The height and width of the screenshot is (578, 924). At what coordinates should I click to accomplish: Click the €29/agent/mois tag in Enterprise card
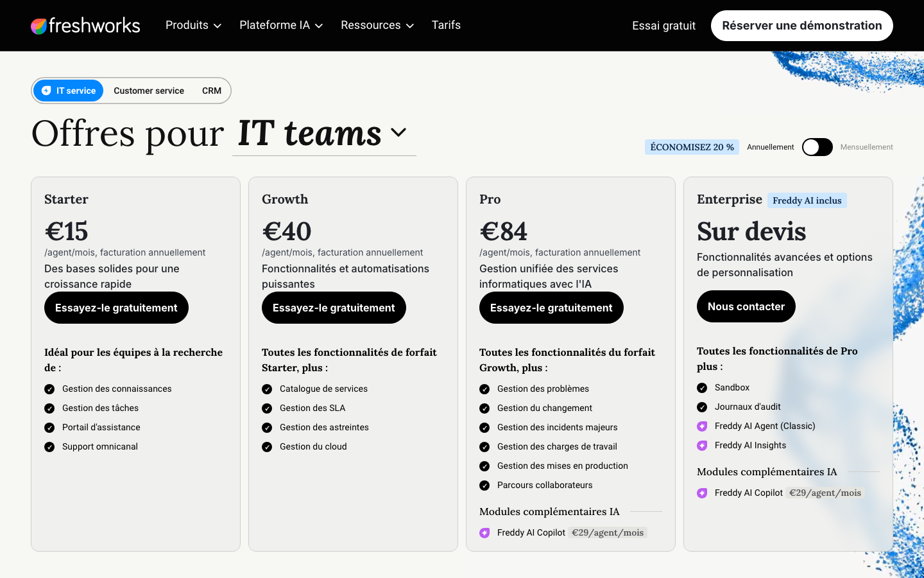click(x=825, y=493)
